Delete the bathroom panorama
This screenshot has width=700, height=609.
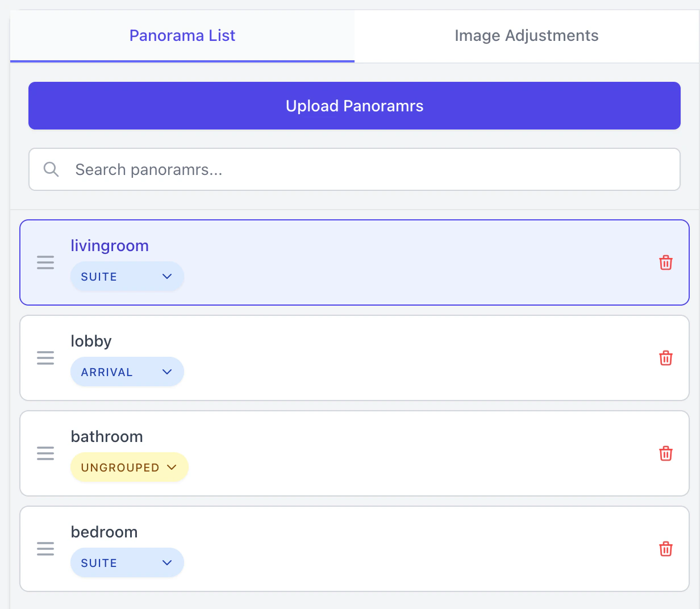point(665,453)
